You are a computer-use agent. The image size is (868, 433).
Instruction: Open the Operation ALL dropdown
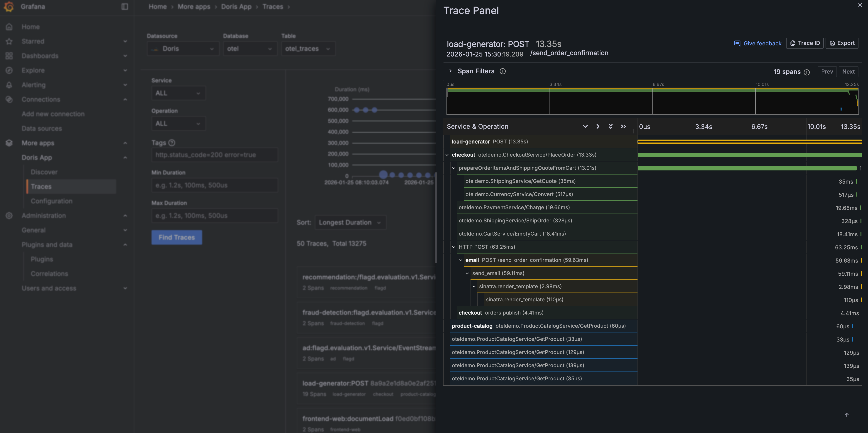point(178,123)
